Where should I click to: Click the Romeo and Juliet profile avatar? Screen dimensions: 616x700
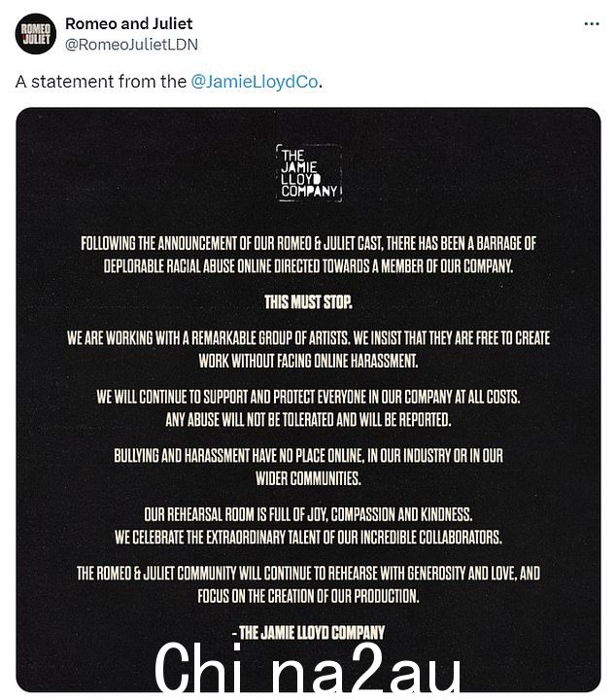click(x=35, y=34)
